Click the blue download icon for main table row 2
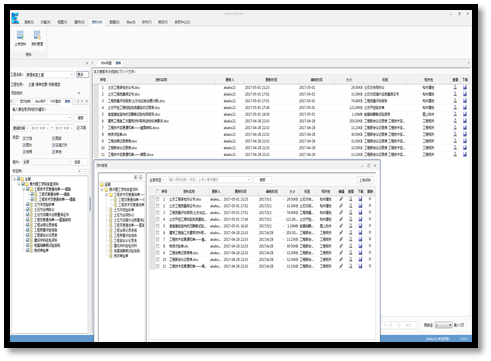 coord(465,94)
